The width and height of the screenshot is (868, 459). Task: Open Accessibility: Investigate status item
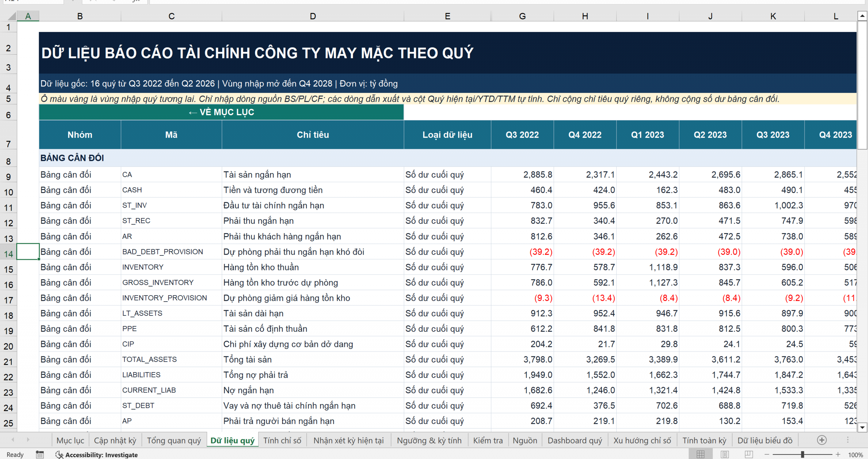tap(97, 455)
